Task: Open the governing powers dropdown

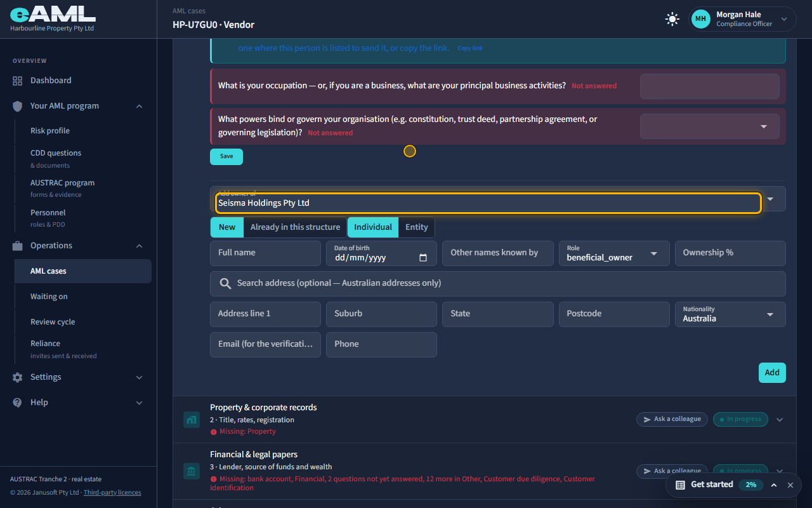Action: pyautogui.click(x=710, y=126)
